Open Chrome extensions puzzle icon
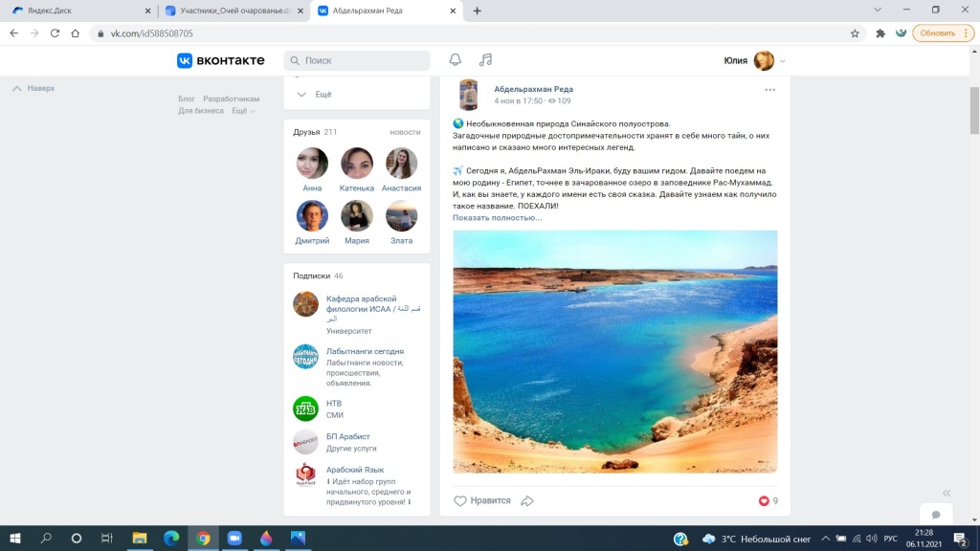Screen dimensions: 980x551 (x=880, y=33)
